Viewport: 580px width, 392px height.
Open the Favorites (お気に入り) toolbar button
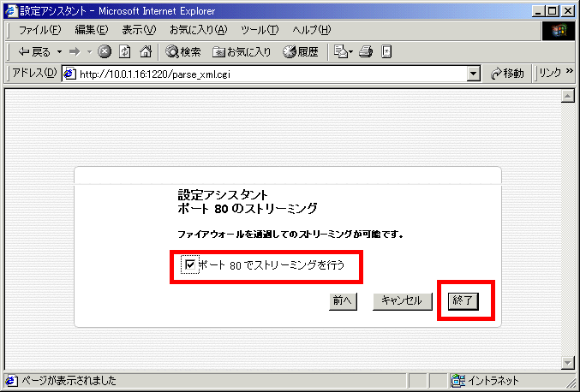click(242, 52)
